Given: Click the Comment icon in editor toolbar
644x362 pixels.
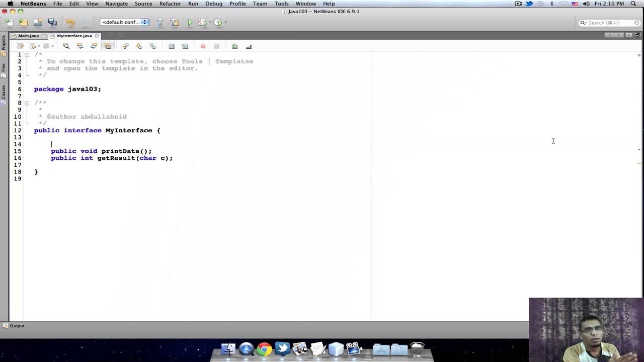Looking at the screenshot, I should click(234, 46).
